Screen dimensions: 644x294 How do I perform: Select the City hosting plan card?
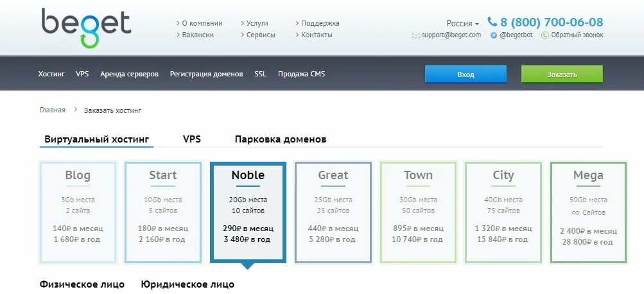coord(503,212)
